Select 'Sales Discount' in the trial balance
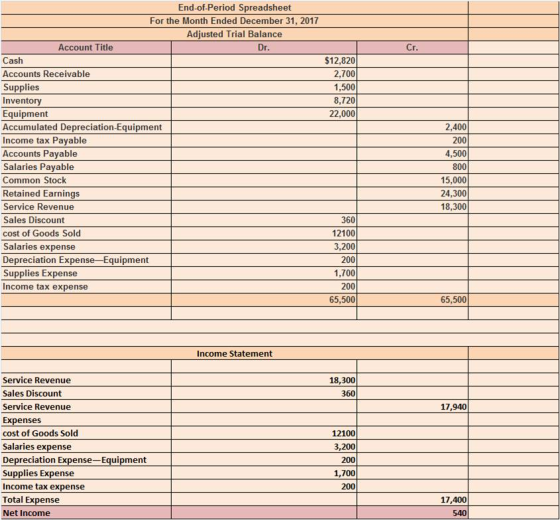The width and height of the screenshot is (560, 520). point(86,220)
